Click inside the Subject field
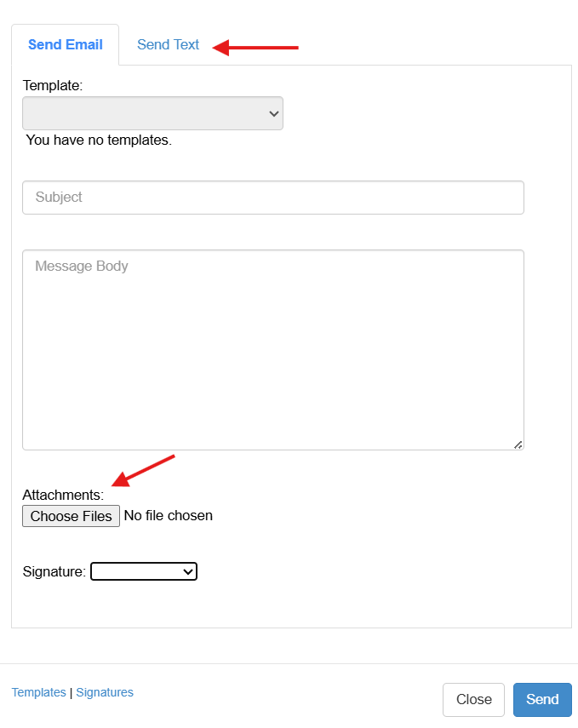578x728 pixels. pyautogui.click(x=272, y=197)
